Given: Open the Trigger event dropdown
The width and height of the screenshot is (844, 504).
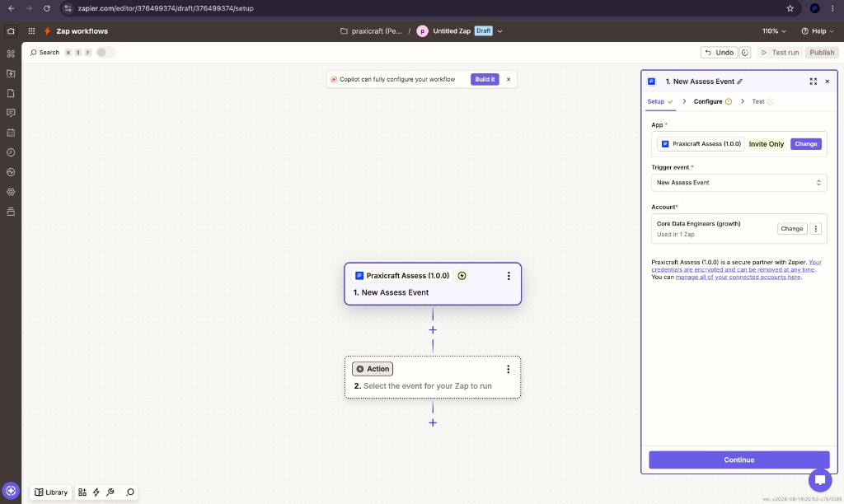Looking at the screenshot, I should click(x=738, y=183).
